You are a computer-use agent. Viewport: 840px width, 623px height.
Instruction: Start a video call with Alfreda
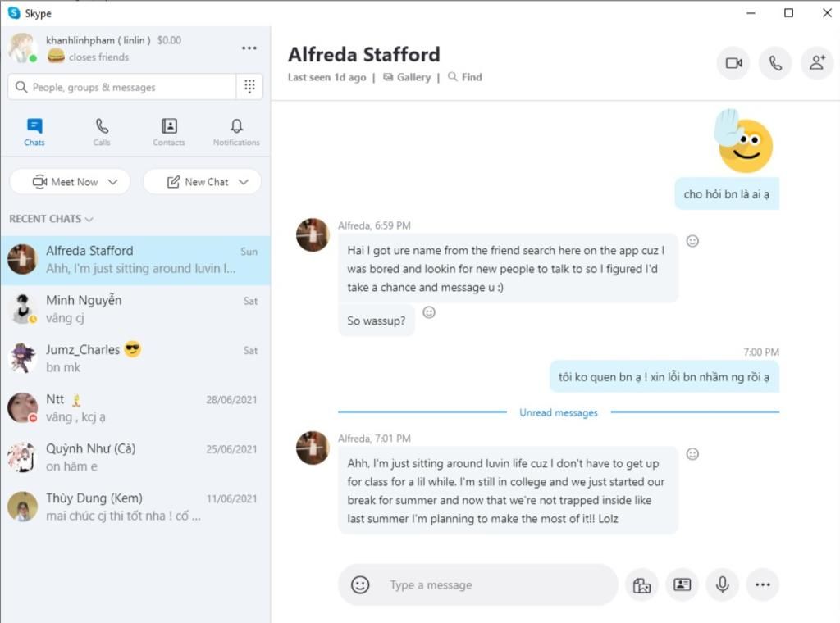(733, 63)
